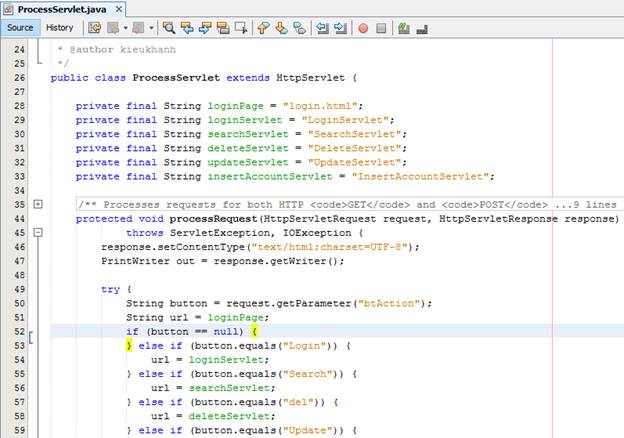Click the "del" string on line 57
The height and width of the screenshot is (438, 624).
[x=298, y=402]
